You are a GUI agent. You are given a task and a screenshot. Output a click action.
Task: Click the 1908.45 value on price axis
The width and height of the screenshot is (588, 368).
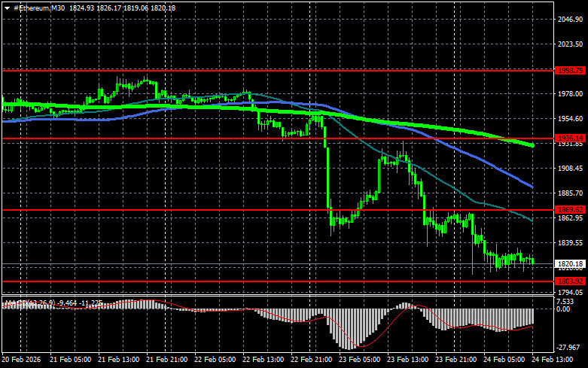[570, 169]
